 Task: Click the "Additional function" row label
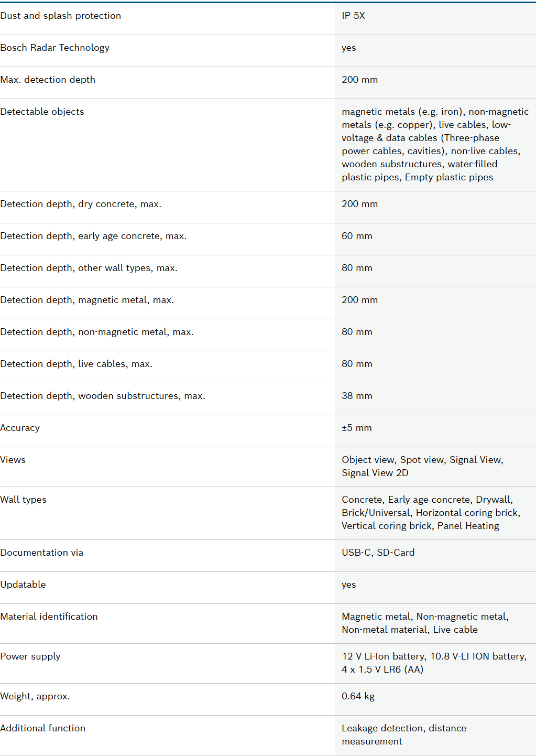tap(43, 728)
